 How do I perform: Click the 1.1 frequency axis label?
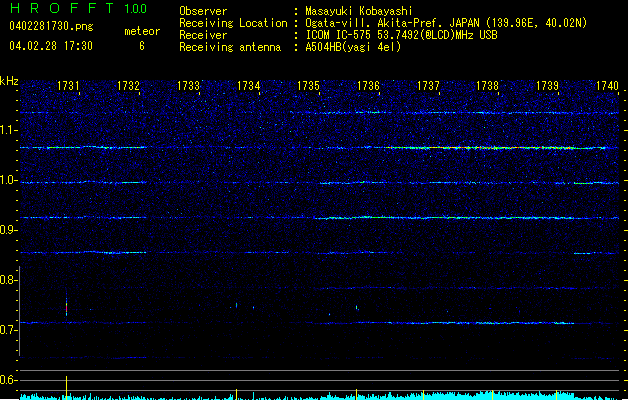[10, 130]
